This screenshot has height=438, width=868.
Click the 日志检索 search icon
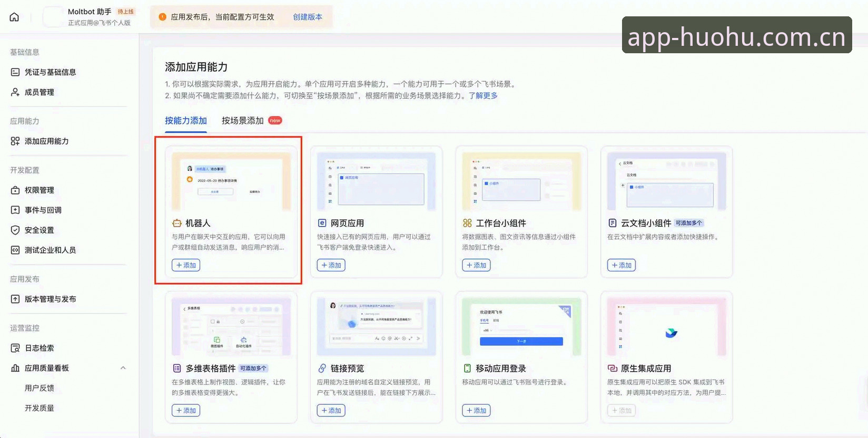pos(15,348)
